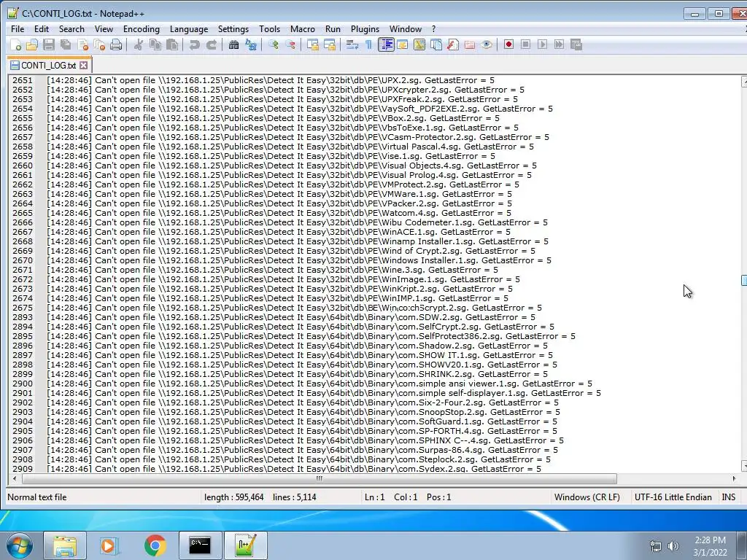Open the ? help menu
747x560 pixels.
[433, 29]
